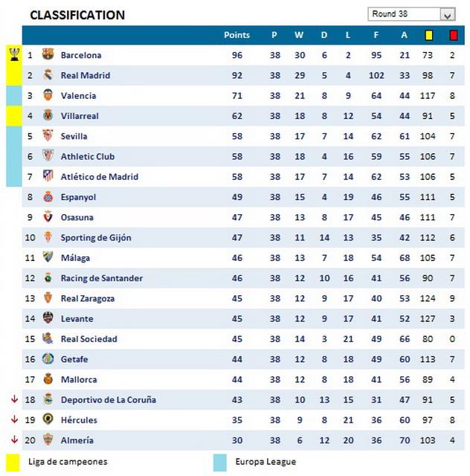Click the yellow card column header icon
Viewport: 470px width, 476px height.
(x=428, y=35)
